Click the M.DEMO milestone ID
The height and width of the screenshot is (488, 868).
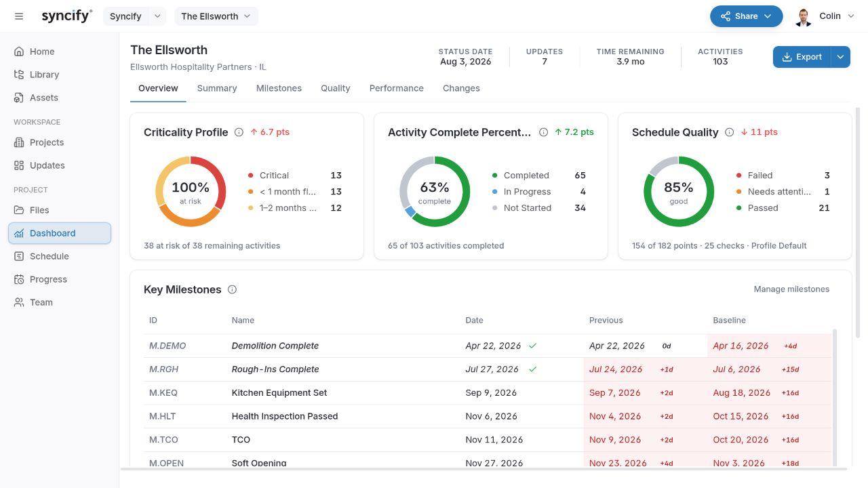tap(167, 346)
